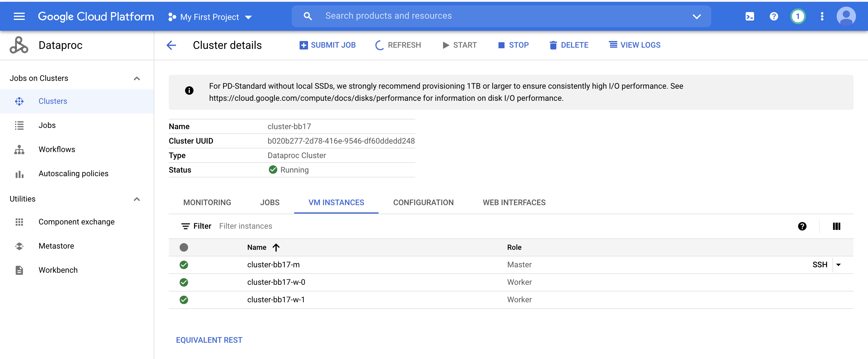This screenshot has height=359, width=868.
Task: Open the hamburger navigation menu
Action: 19,16
